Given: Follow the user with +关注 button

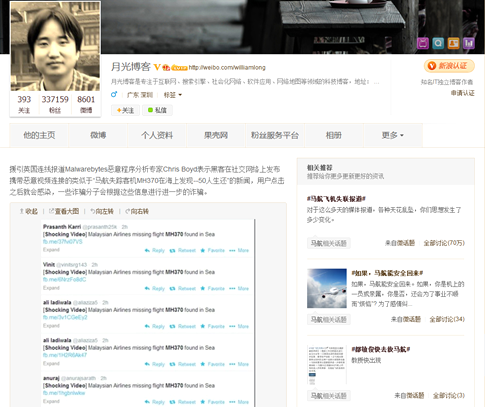Looking at the screenshot, I should [x=125, y=110].
